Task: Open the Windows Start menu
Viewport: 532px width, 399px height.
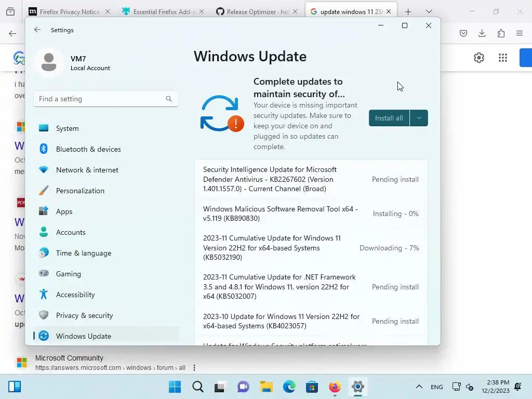Action: pyautogui.click(x=175, y=387)
